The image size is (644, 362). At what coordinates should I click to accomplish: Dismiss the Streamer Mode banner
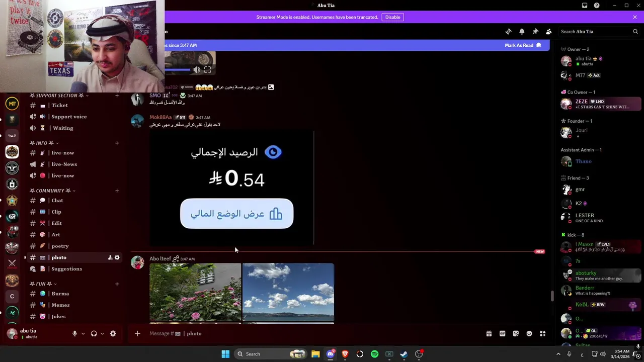coord(635,17)
